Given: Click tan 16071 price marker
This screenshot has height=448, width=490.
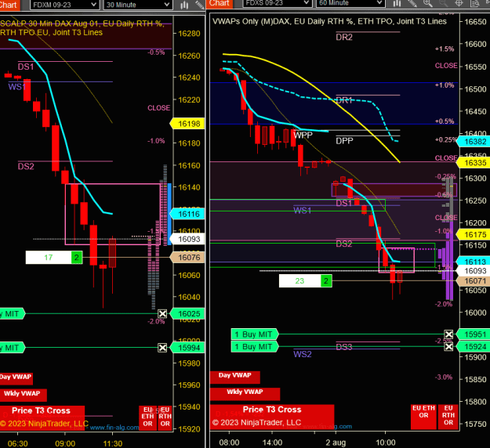Looking at the screenshot, I should click(473, 281).
